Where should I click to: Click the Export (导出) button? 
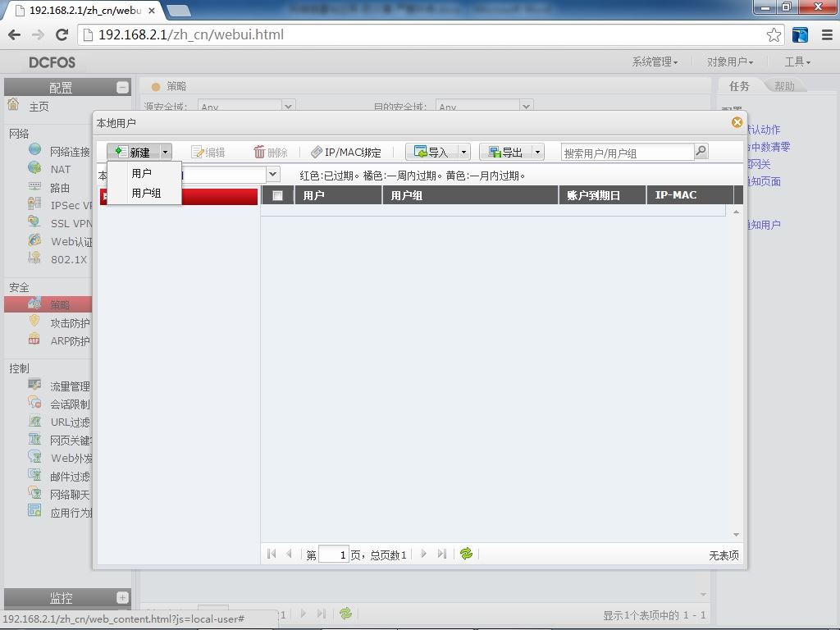click(505, 152)
